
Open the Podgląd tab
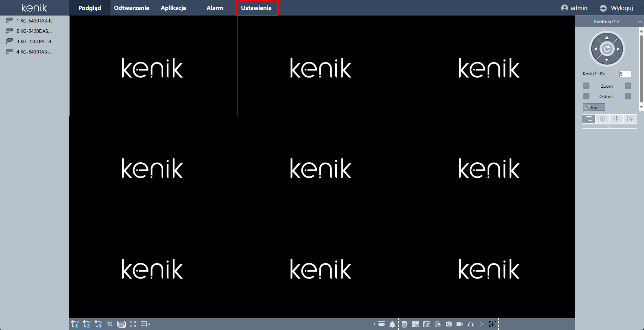point(90,8)
